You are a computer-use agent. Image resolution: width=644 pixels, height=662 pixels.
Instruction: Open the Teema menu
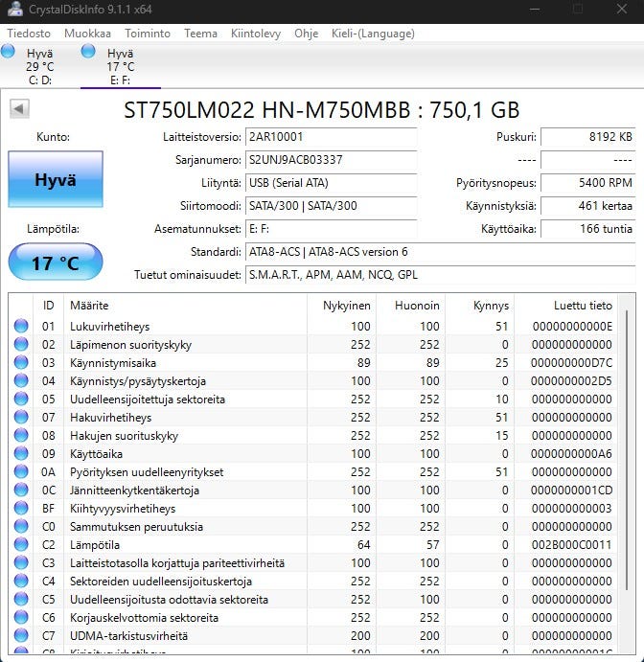(200, 33)
